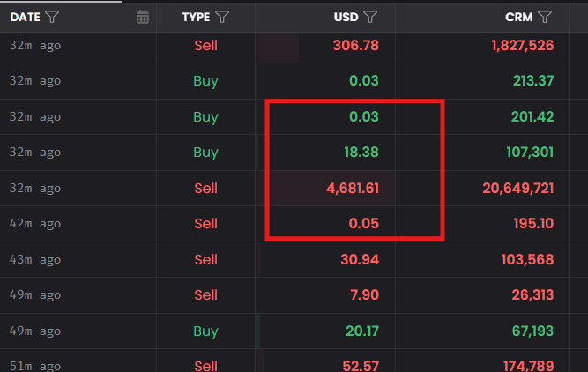Click the TYPE column header label
The width and height of the screenshot is (588, 372).
196,18
